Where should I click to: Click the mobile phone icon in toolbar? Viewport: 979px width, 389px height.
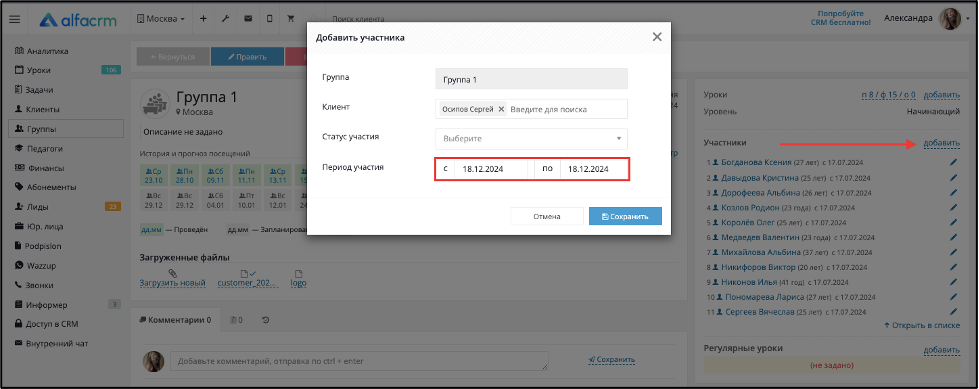[x=269, y=19]
